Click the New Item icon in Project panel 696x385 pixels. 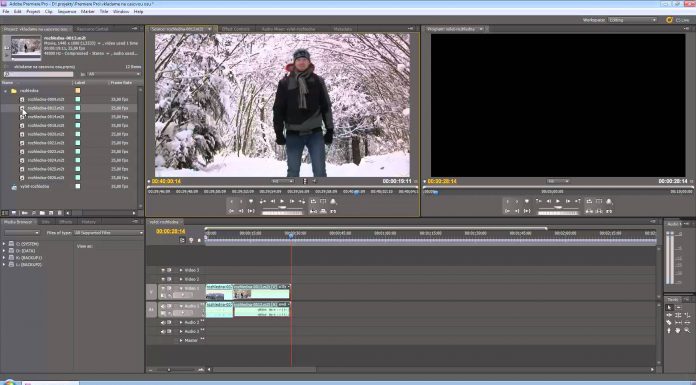coord(51,213)
